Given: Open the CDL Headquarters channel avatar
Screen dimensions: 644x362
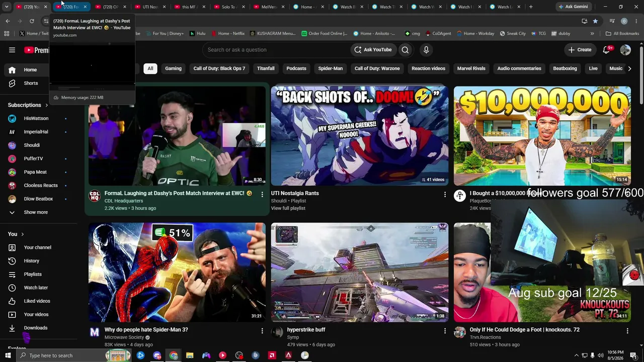Looking at the screenshot, I should [95, 196].
